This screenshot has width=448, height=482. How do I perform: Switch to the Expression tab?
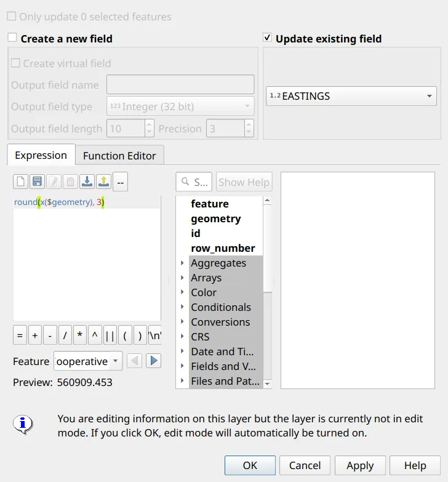point(41,155)
